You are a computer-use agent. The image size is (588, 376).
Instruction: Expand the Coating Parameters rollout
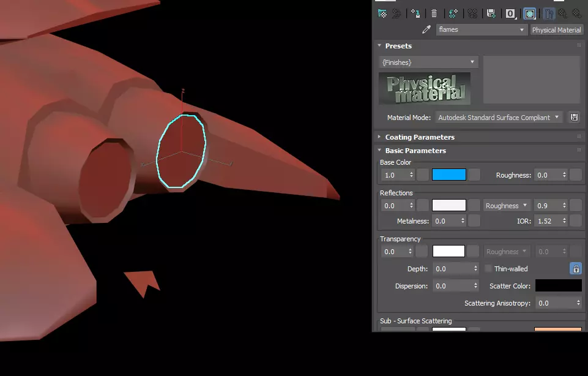(x=419, y=137)
